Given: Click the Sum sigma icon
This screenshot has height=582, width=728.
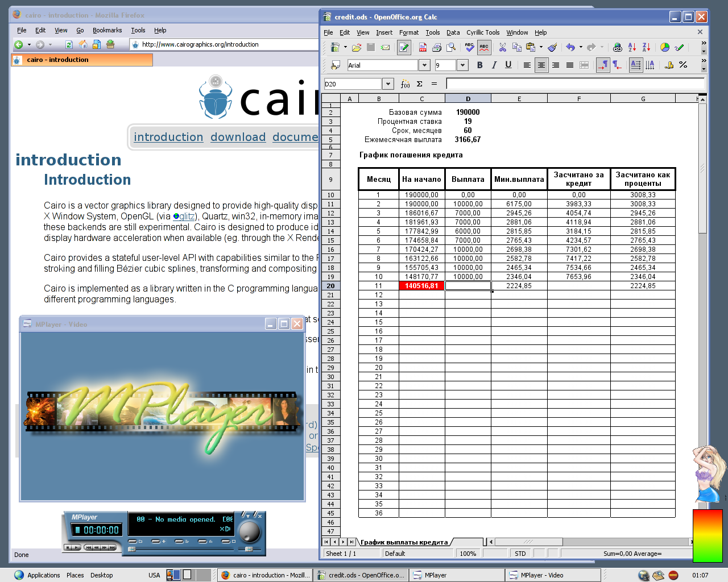Looking at the screenshot, I should [x=419, y=84].
